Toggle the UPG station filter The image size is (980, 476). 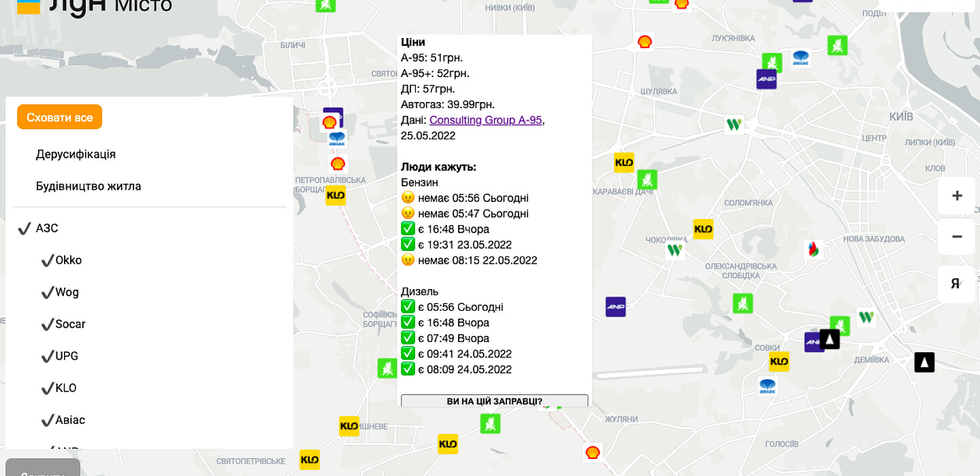click(47, 356)
